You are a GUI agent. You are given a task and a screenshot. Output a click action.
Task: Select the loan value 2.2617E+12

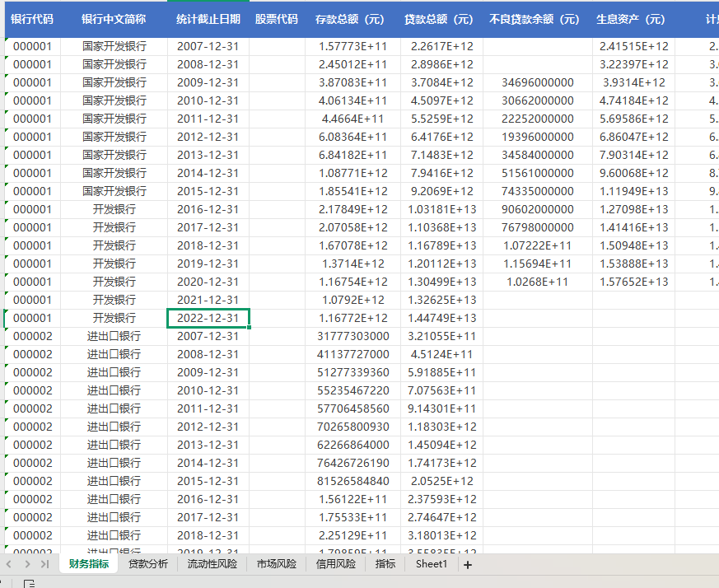tap(441, 46)
